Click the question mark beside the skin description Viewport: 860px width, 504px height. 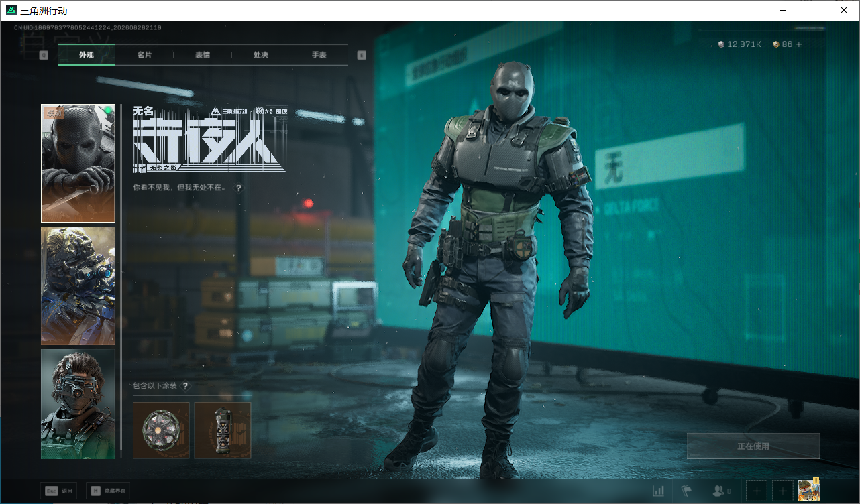tap(238, 188)
